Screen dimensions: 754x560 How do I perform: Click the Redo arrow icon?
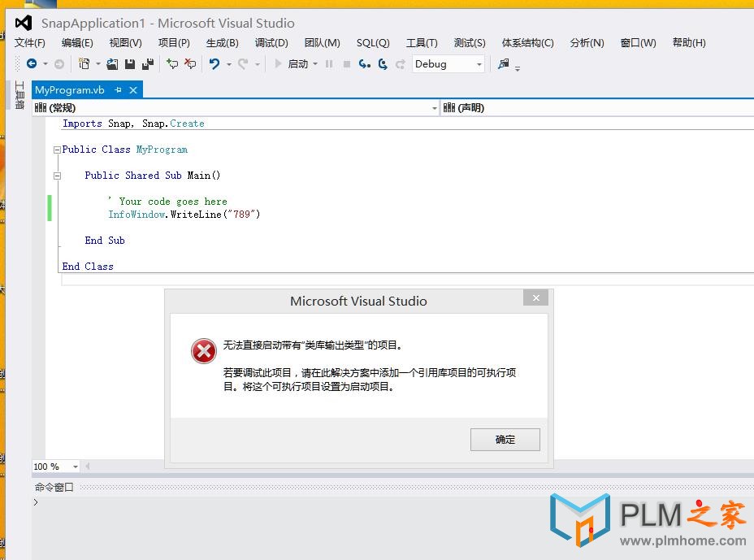click(243, 64)
